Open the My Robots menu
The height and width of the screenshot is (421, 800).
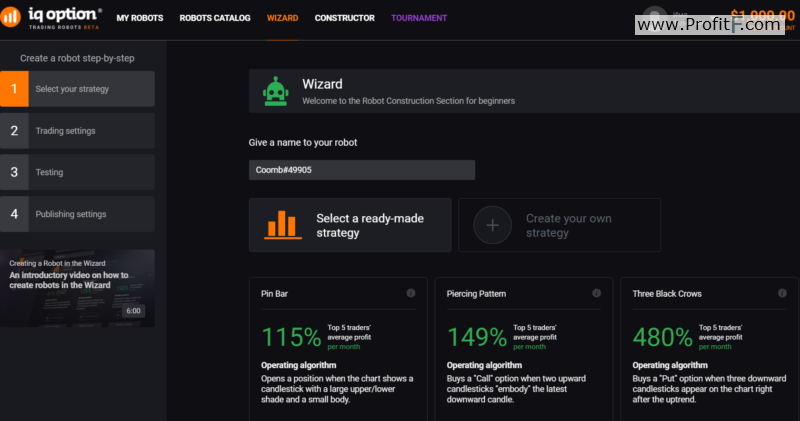click(140, 18)
